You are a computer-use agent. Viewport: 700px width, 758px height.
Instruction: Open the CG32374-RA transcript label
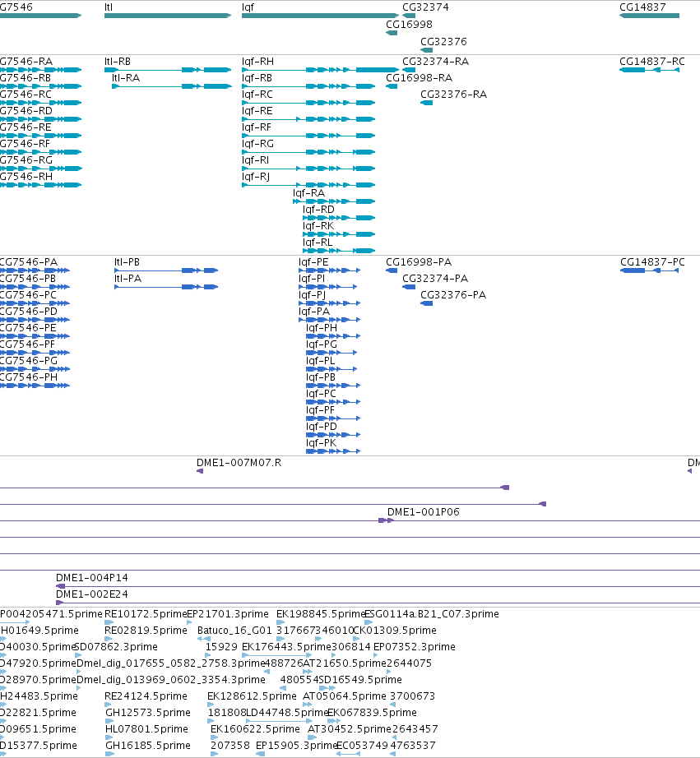(435, 62)
